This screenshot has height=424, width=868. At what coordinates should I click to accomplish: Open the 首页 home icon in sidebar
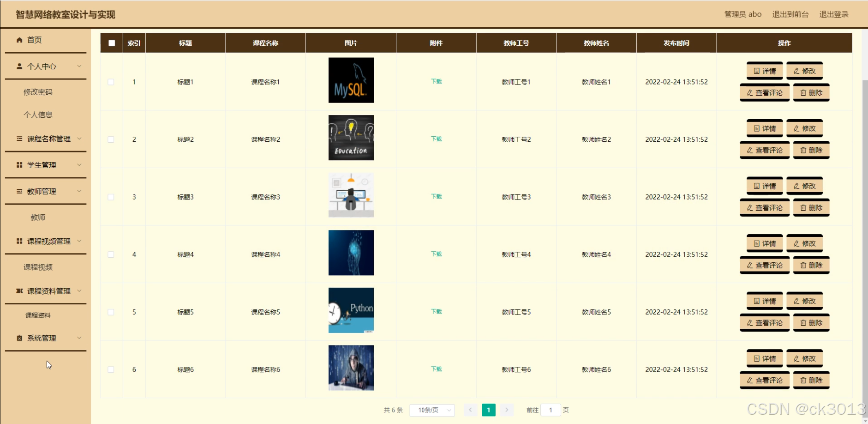pyautogui.click(x=19, y=40)
